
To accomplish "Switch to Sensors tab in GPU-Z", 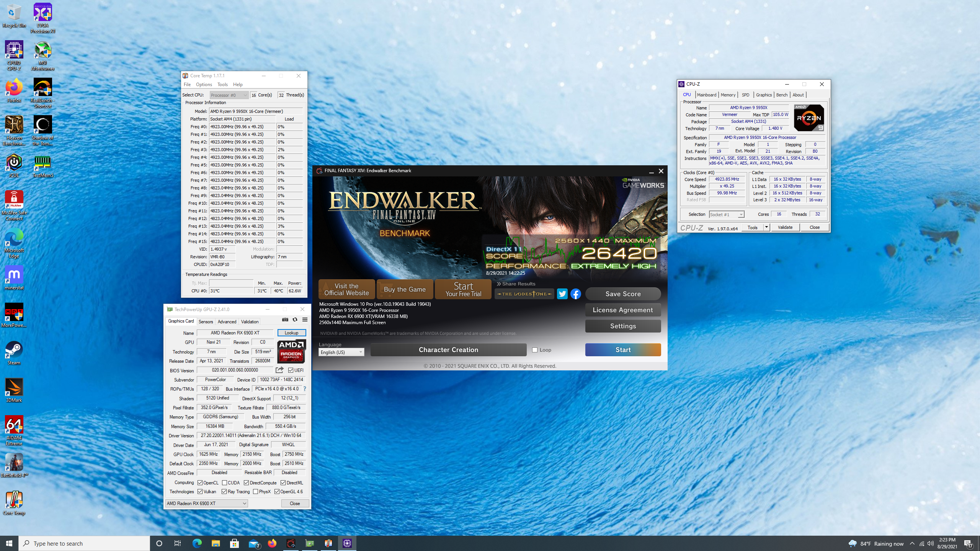I will [x=206, y=322].
